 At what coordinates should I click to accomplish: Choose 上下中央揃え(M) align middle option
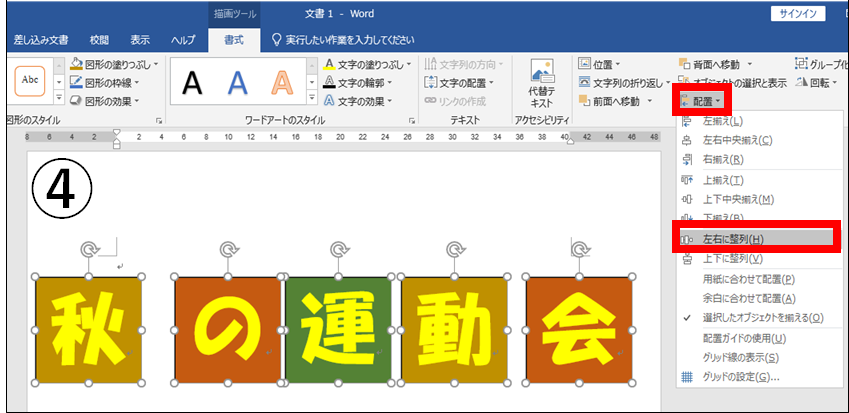point(738,199)
